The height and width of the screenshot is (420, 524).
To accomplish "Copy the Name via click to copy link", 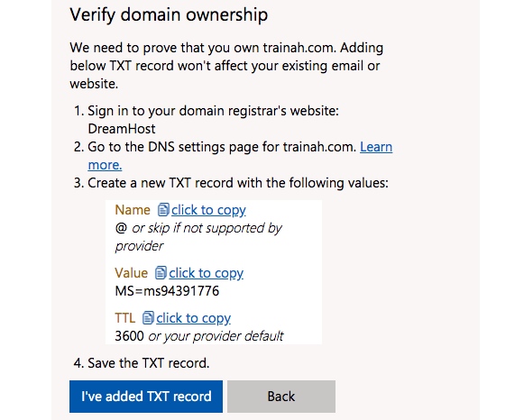I will tap(208, 210).
